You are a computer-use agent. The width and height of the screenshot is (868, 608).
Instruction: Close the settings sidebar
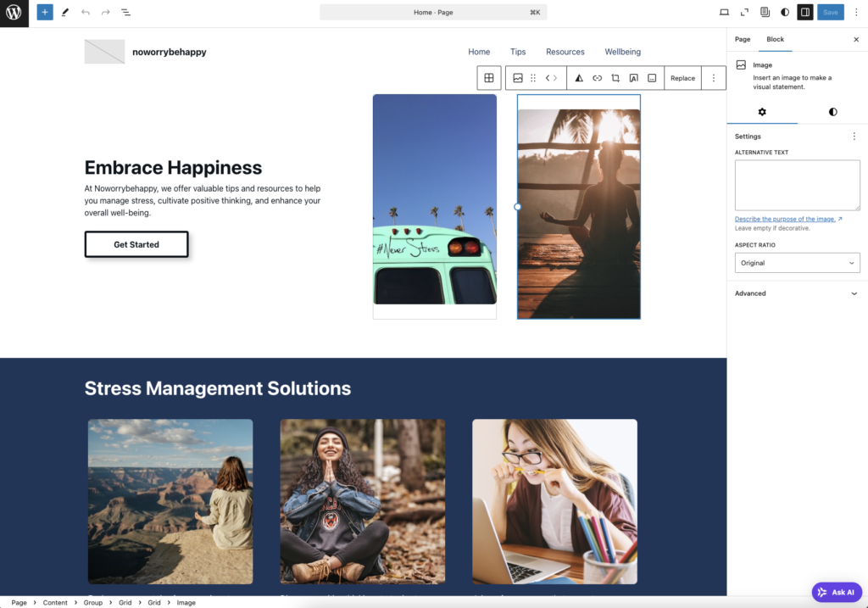click(x=856, y=39)
